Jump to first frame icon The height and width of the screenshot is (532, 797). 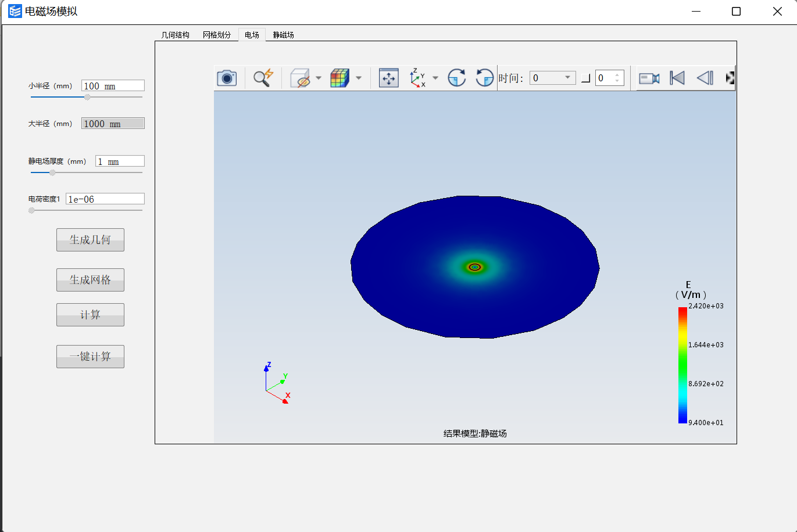click(x=678, y=78)
